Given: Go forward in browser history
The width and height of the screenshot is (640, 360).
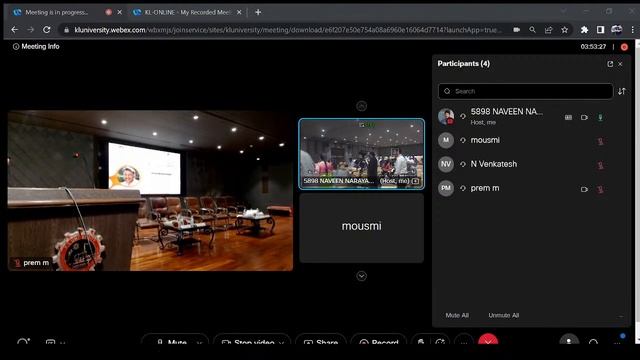Looking at the screenshot, I should click(31, 30).
